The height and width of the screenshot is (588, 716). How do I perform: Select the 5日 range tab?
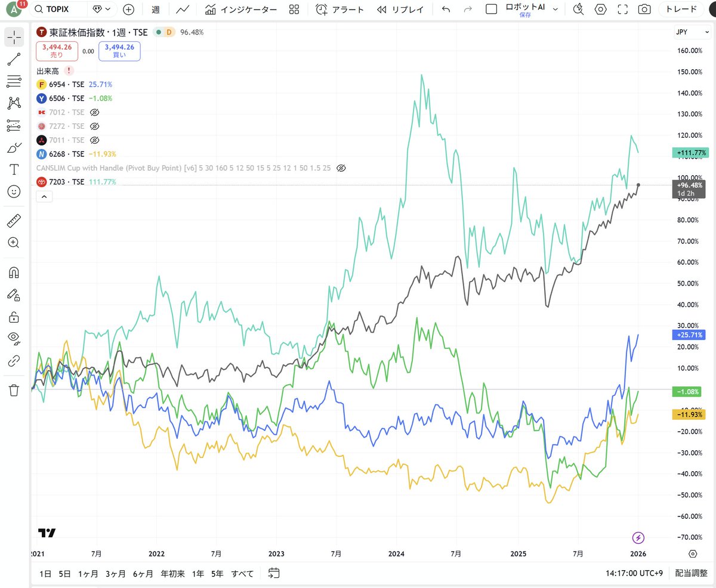[x=64, y=574]
